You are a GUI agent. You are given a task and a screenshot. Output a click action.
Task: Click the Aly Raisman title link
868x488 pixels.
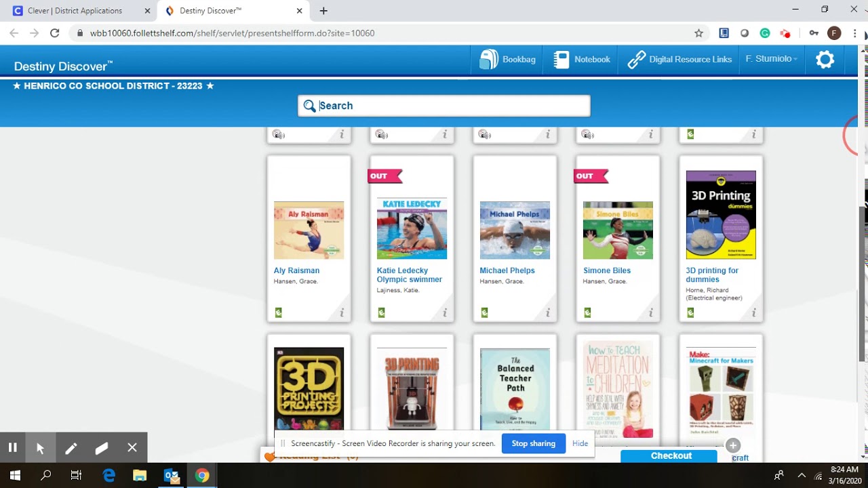click(296, 270)
